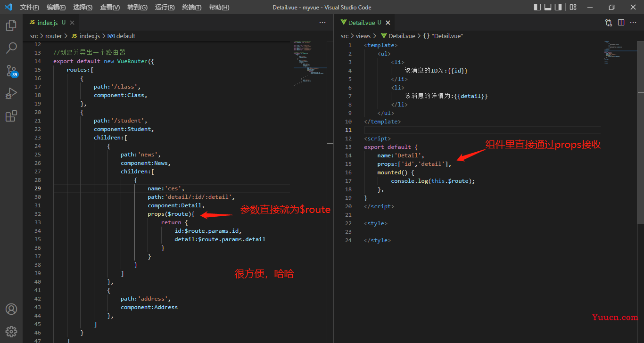Expand the default symbol breadcrumb
This screenshot has width=644, height=343.
(x=122, y=36)
